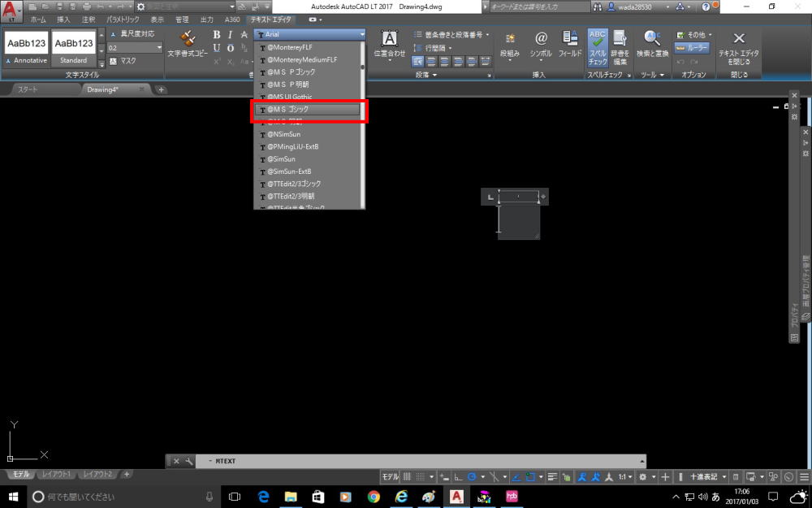The width and height of the screenshot is (812, 508).
Task: Insert a フィールド field
Action: coord(570,44)
